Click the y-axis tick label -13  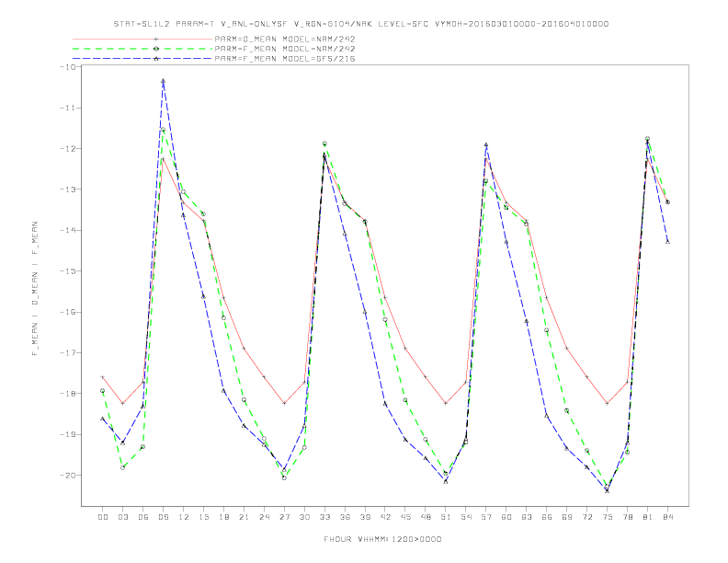tap(68, 190)
